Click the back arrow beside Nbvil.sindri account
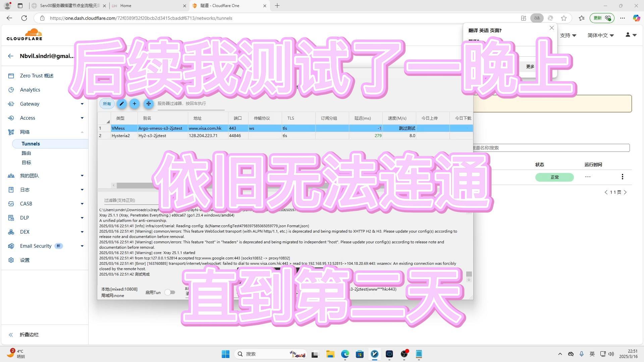 pos(10,56)
